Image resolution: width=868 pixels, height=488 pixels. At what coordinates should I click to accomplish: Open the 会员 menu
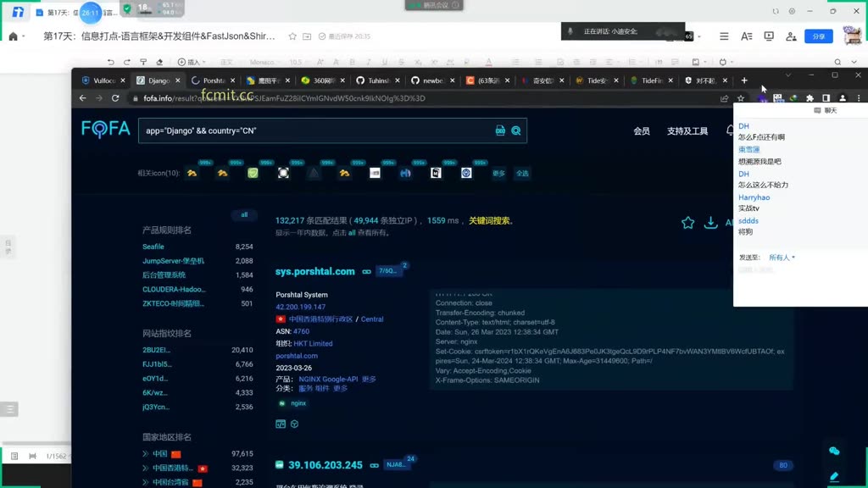point(642,131)
